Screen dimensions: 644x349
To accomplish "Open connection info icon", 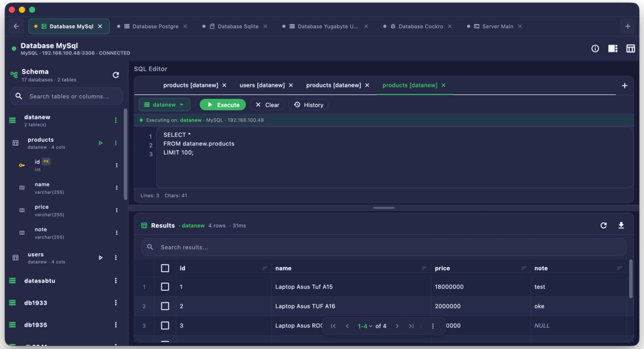I will tap(595, 49).
